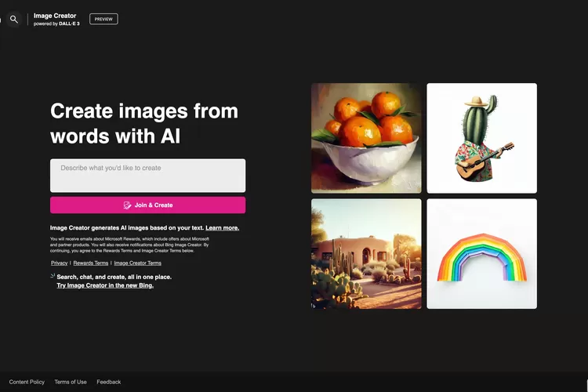Image resolution: width=588 pixels, height=392 pixels.
Task: Click the search magnifier icon
Action: (x=13, y=19)
